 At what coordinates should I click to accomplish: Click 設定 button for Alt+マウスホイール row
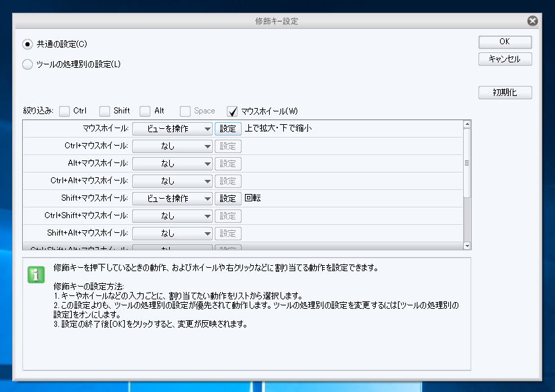[228, 164]
